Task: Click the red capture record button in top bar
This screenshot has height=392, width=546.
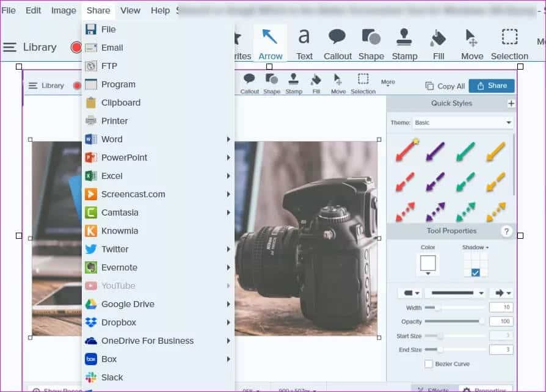Action: point(76,47)
